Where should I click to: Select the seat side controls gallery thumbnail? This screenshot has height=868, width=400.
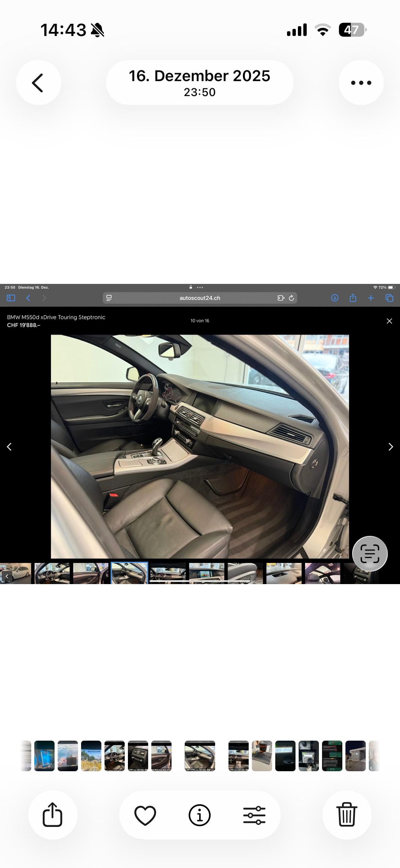(x=245, y=573)
